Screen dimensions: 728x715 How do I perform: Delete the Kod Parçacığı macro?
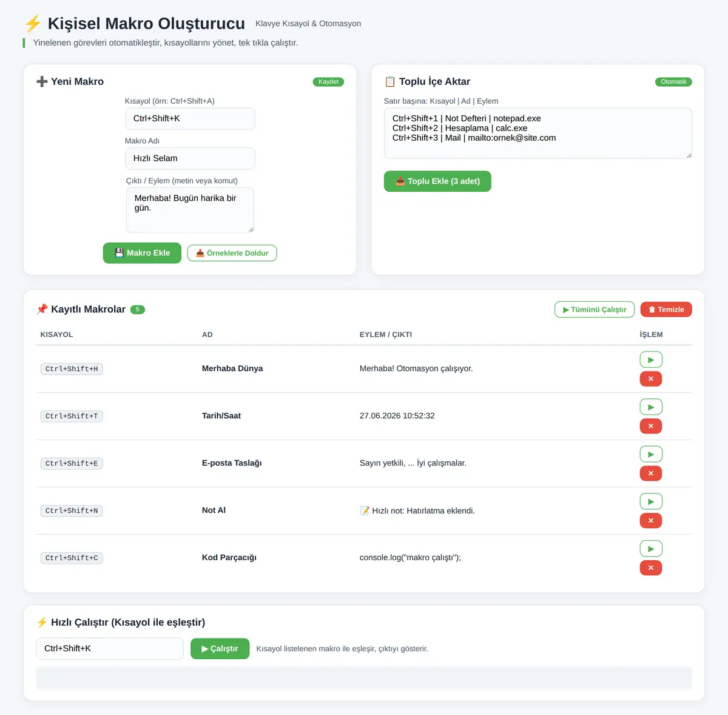651,568
